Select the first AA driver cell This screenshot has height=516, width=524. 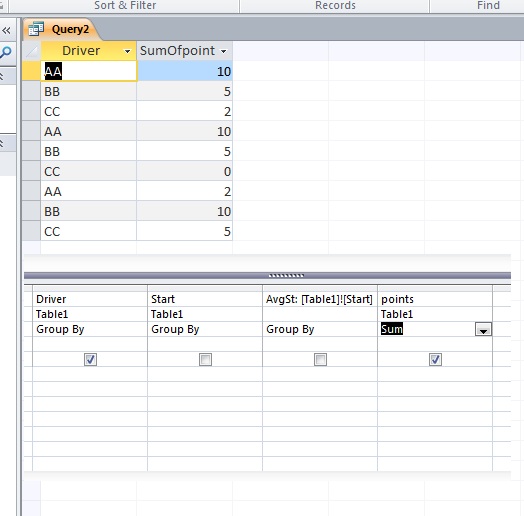tap(89, 71)
